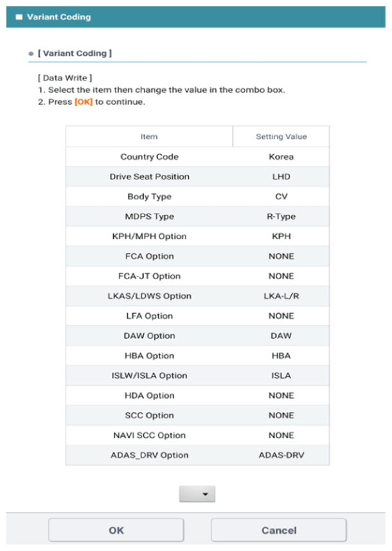Click the Cancel button

pyautogui.click(x=278, y=530)
